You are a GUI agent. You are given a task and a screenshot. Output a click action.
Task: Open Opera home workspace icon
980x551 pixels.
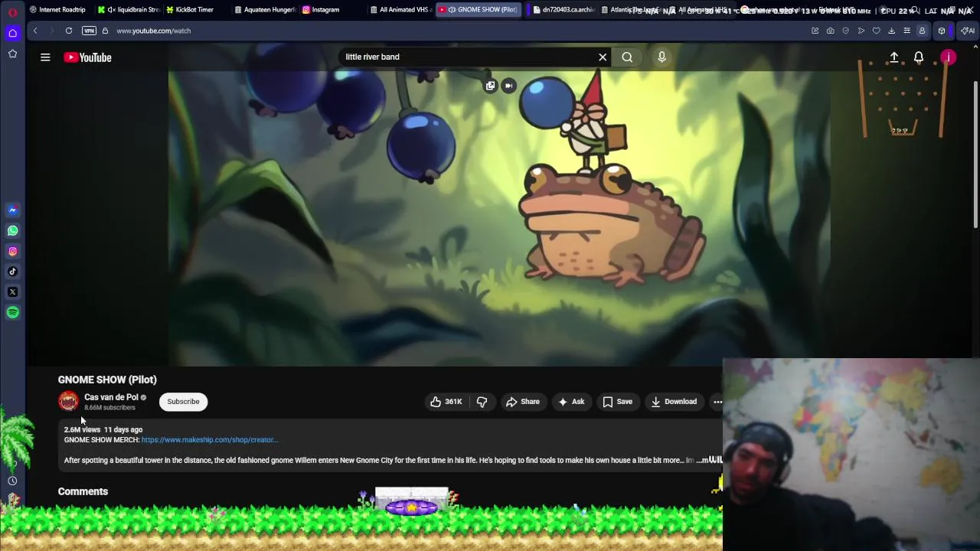pos(12,33)
